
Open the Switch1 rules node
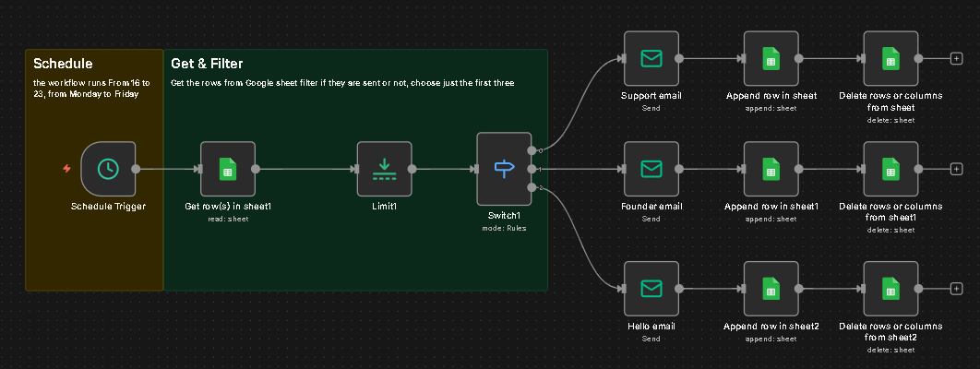(504, 169)
